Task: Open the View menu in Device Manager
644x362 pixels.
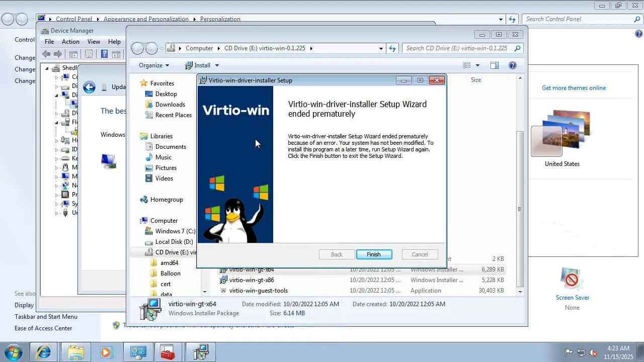Action: click(x=94, y=42)
